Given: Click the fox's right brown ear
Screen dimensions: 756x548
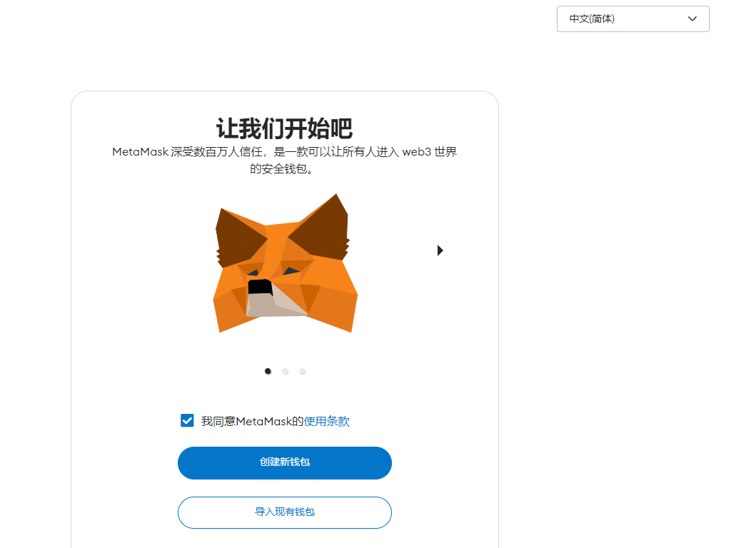Looking at the screenshot, I should (x=322, y=228).
